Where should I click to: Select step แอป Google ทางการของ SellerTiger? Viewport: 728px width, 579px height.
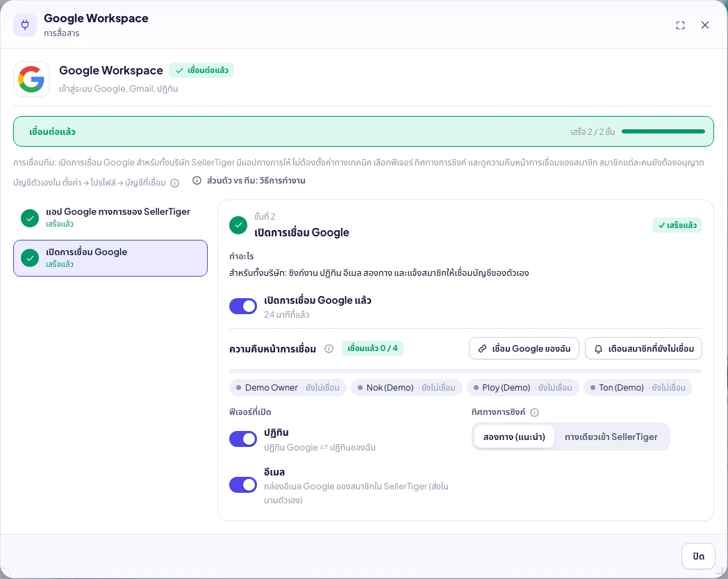click(110, 218)
